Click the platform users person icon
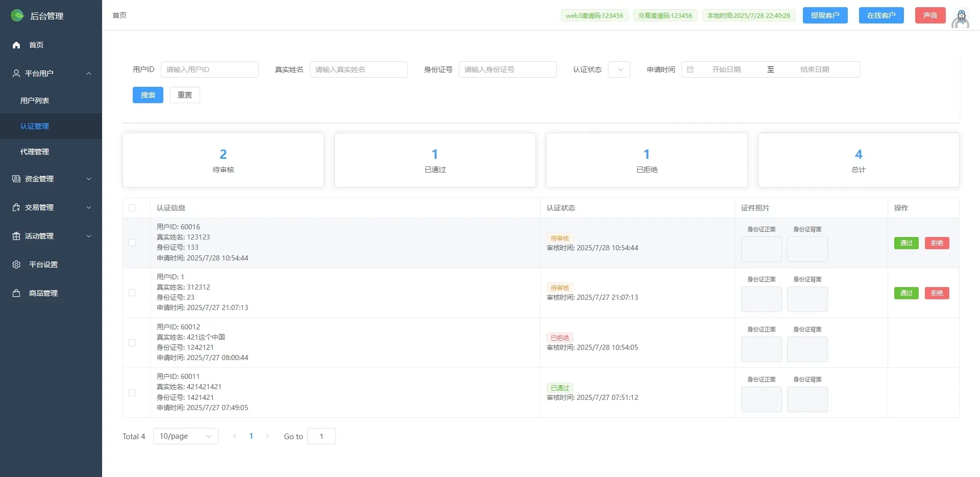The height and width of the screenshot is (477, 980). tap(16, 74)
